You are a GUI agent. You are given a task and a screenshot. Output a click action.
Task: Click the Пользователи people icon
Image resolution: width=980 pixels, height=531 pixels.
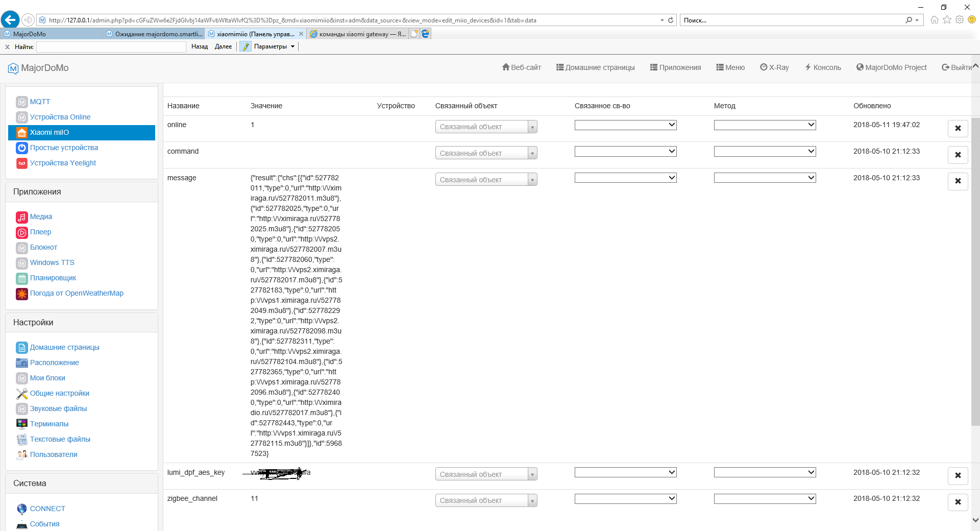(22, 455)
